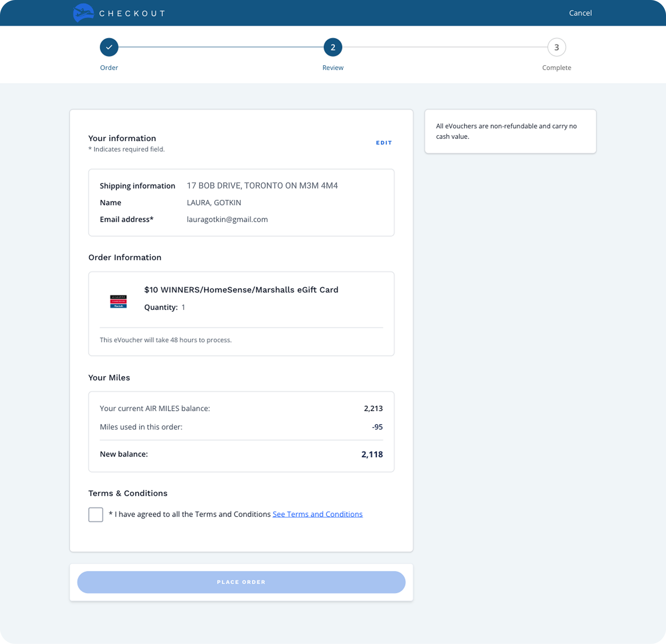Click the shipping address text

pos(262,186)
